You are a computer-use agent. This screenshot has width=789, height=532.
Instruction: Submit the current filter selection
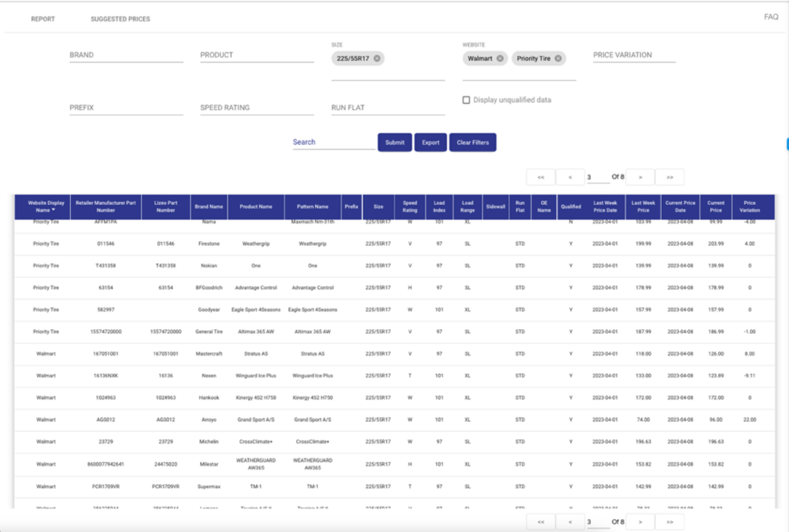394,142
